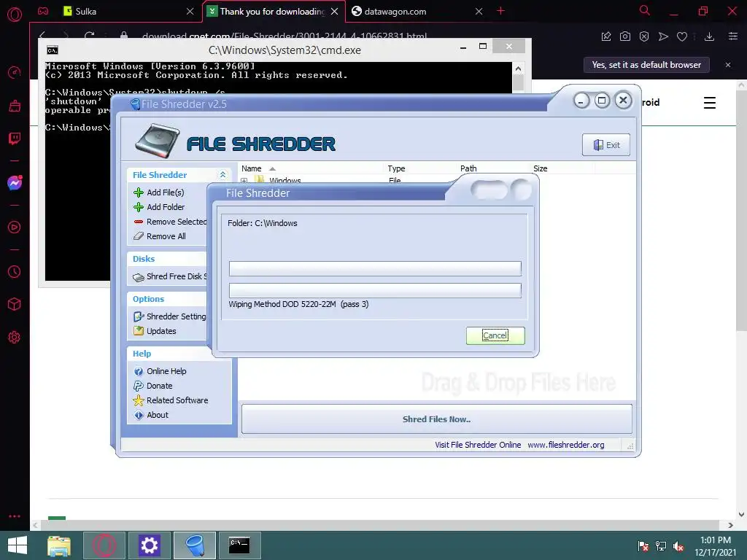Click the Related Software star icon
Viewport: 747px width, 560px height.
(x=139, y=400)
